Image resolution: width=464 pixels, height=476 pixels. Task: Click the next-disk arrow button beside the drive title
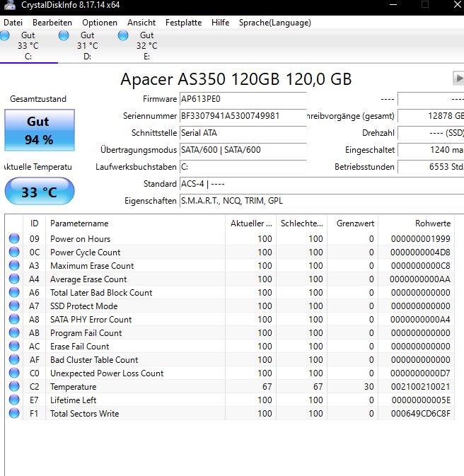458,79
